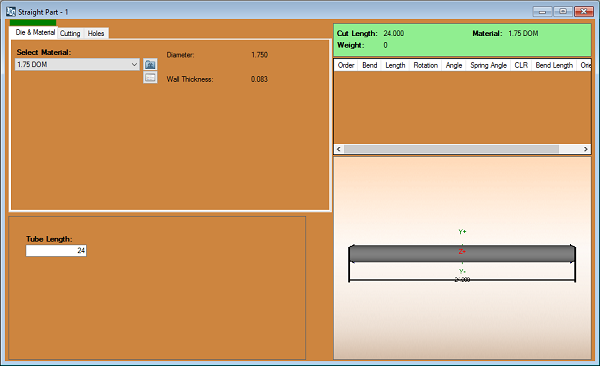Click the Straight Part window title icon
Image resolution: width=600 pixels, height=366 pixels.
pyautogui.click(x=11, y=12)
